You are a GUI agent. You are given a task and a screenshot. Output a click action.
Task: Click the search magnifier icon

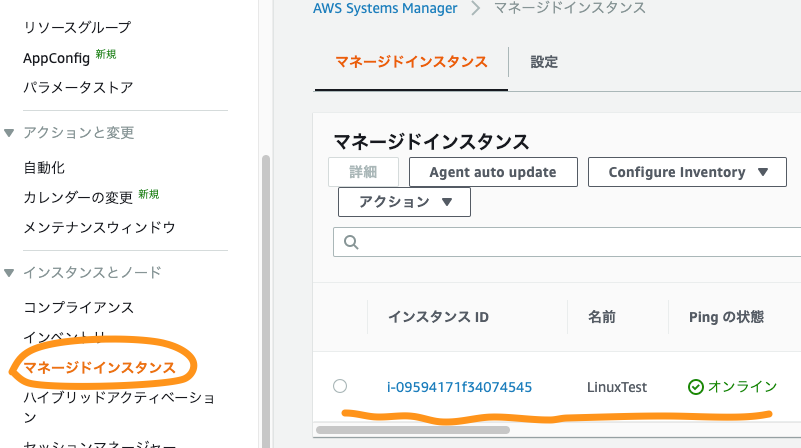pyautogui.click(x=351, y=242)
